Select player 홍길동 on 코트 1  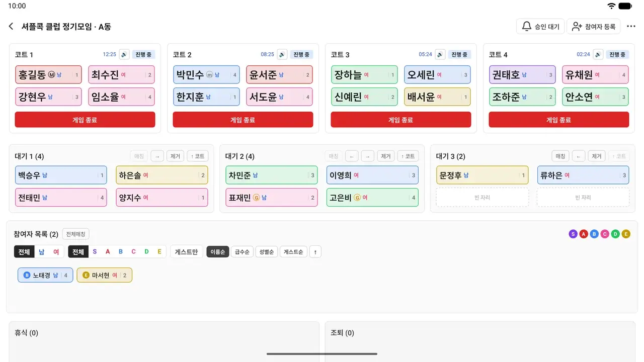click(48, 75)
